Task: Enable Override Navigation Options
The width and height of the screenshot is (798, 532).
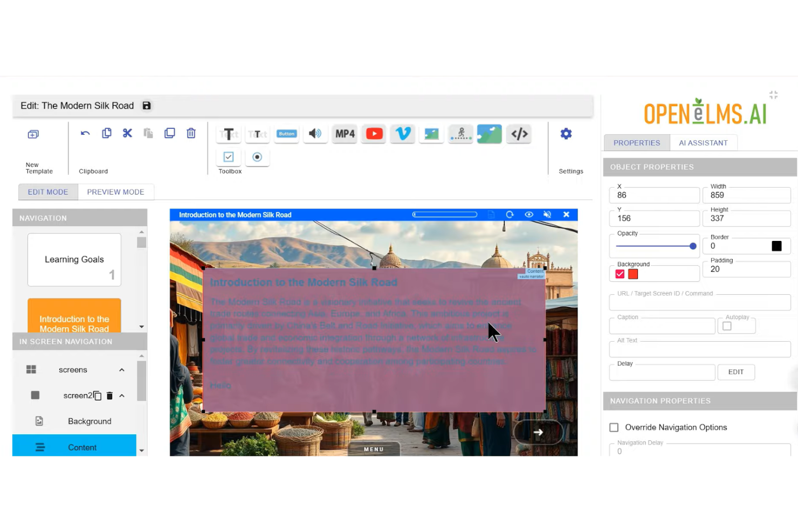Action: (614, 427)
